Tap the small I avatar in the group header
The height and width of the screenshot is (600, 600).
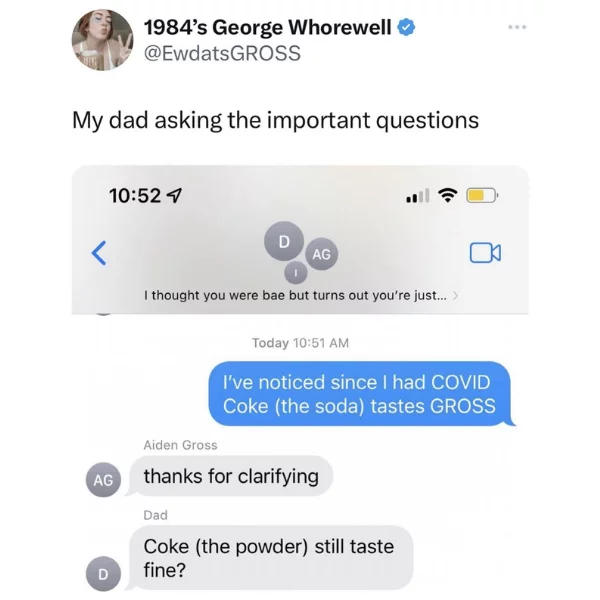(295, 273)
